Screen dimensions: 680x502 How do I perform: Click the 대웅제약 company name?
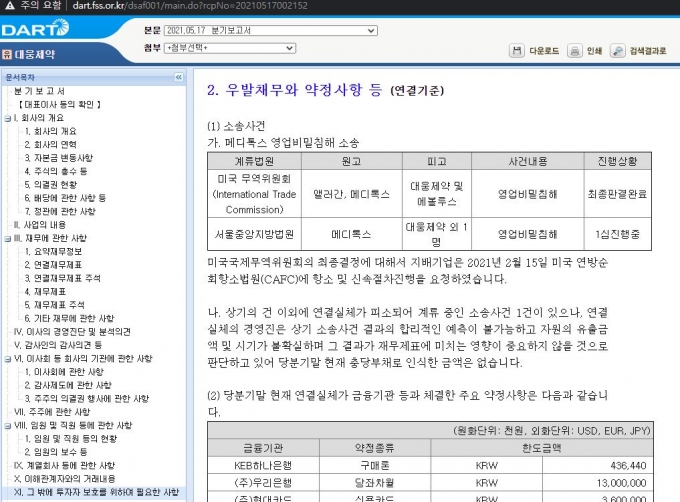[35, 54]
